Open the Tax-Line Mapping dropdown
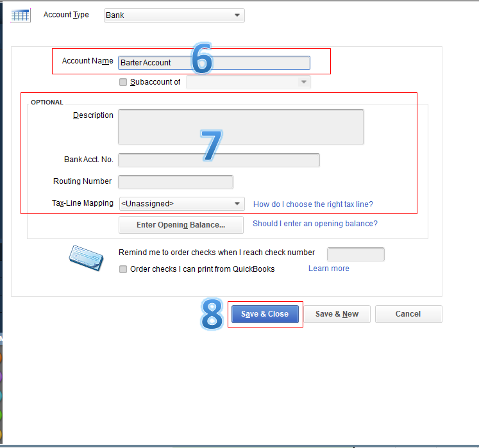Screen dimensions: 479x448 click(181, 204)
